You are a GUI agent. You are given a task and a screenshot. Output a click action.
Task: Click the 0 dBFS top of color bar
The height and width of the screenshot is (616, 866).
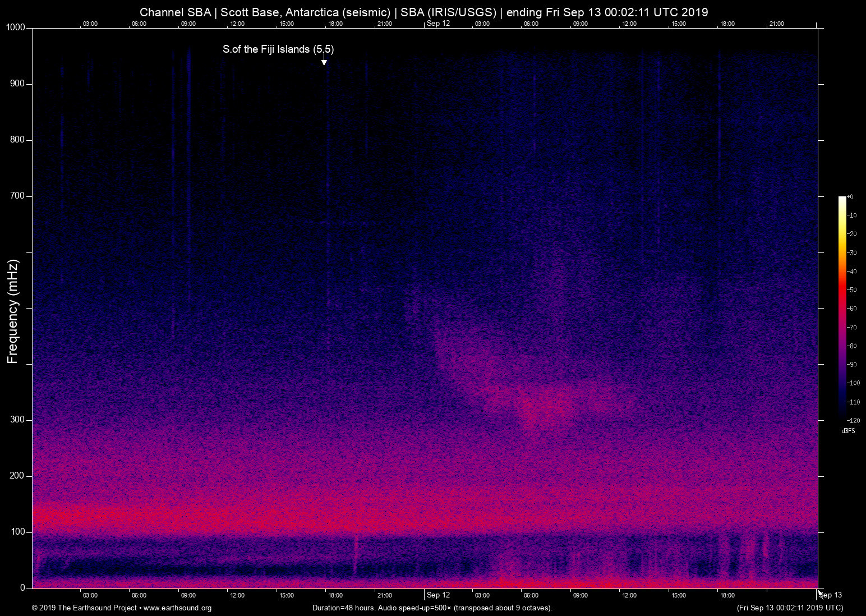pyautogui.click(x=850, y=196)
